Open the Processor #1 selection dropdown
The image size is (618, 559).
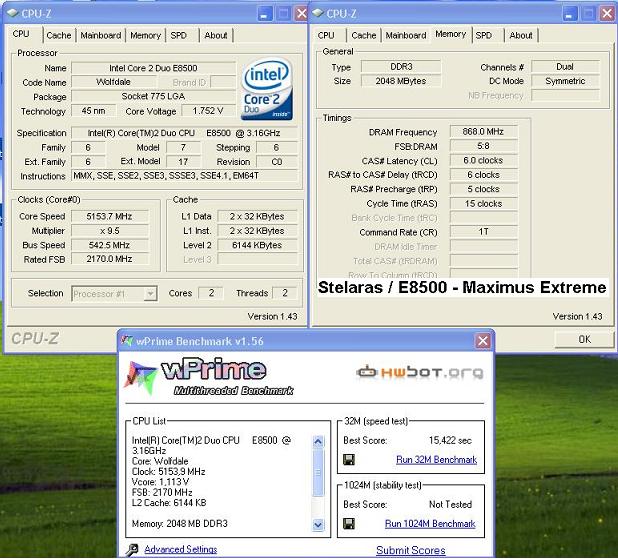point(150,294)
